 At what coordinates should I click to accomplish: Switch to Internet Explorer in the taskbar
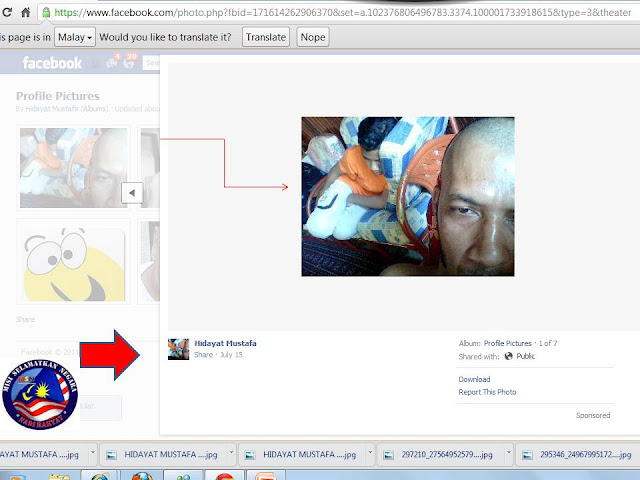click(x=100, y=476)
